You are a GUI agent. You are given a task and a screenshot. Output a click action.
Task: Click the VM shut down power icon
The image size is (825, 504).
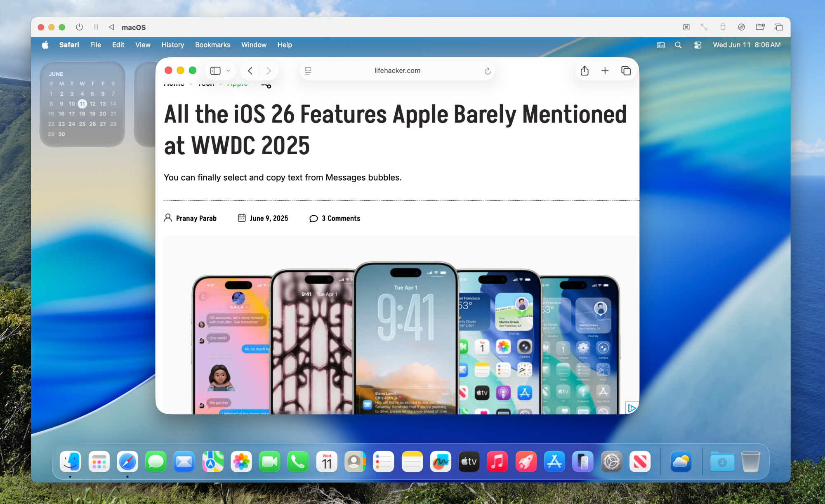click(x=79, y=27)
